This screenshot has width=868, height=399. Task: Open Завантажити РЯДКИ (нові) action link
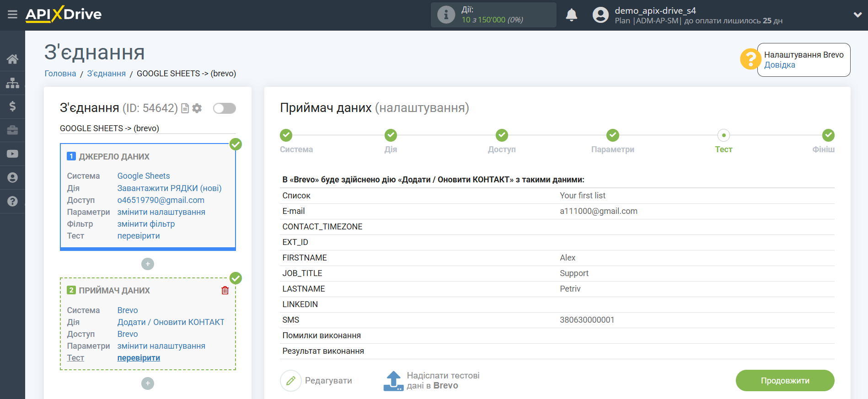coord(169,188)
